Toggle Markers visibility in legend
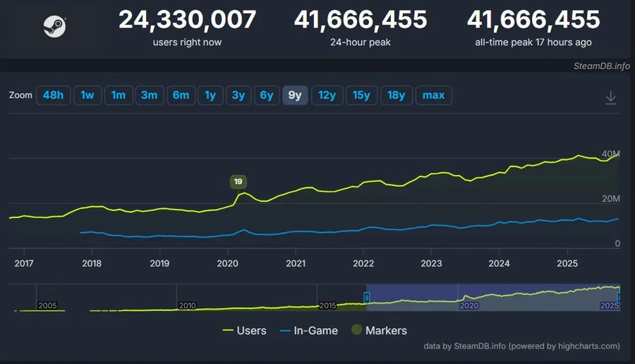 pos(378,330)
